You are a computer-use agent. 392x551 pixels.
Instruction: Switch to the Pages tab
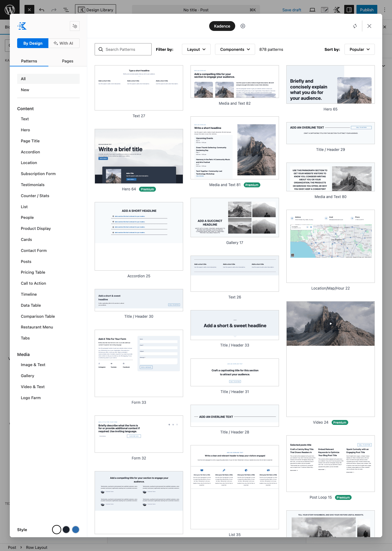point(68,61)
